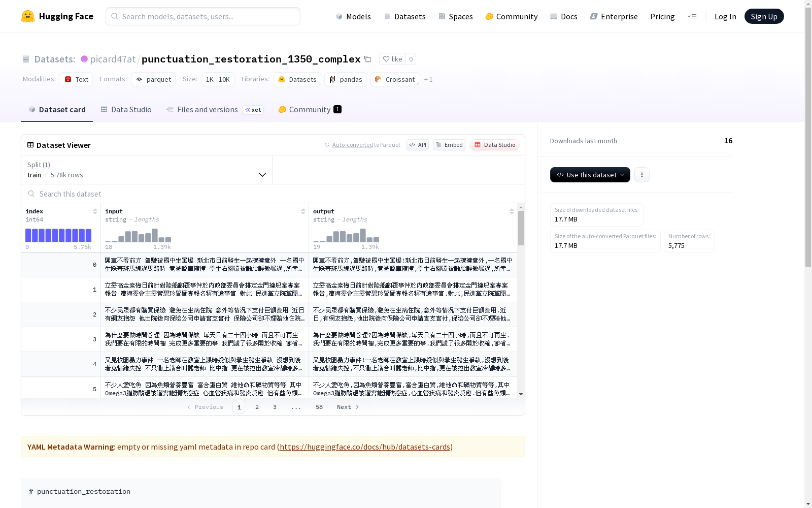Click the Hugging Face logo icon
This screenshot has height=508, width=812.
point(28,16)
